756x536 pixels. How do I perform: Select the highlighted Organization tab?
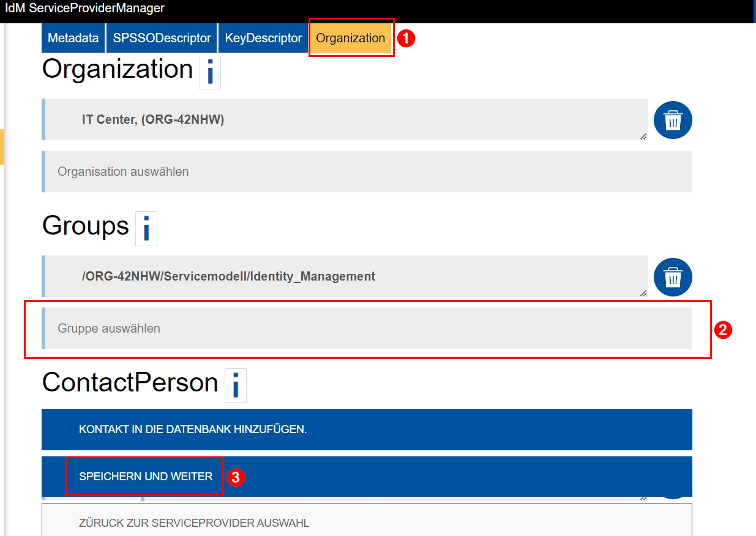pos(351,37)
